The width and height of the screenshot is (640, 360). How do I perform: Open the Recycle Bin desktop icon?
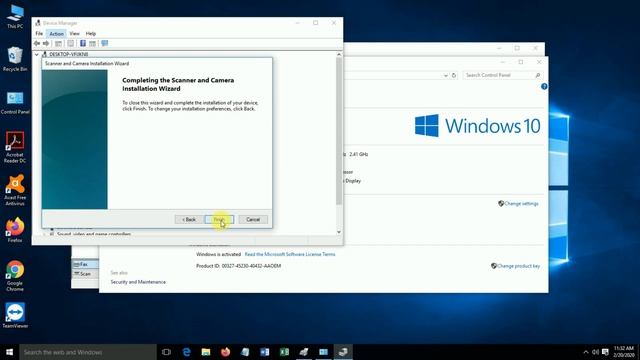[15, 59]
